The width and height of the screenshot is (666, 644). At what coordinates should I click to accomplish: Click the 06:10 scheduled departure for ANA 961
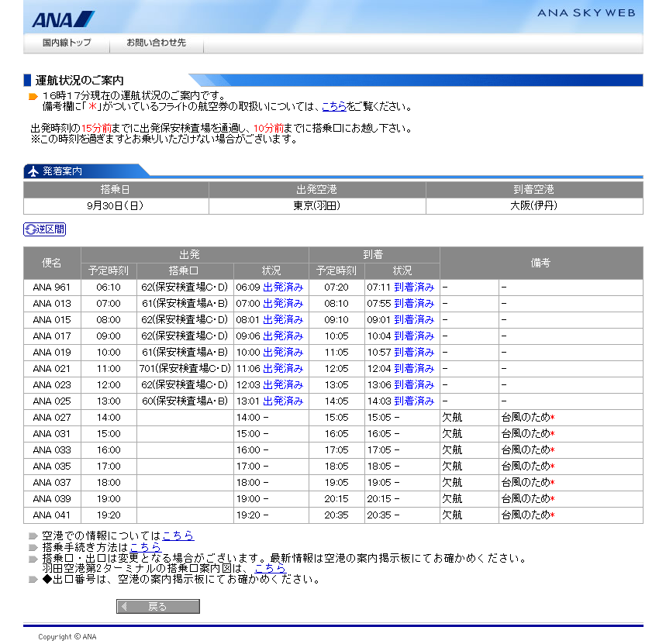[109, 288]
